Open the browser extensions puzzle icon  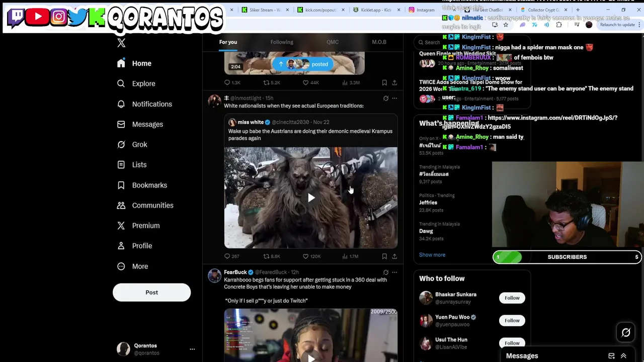click(559, 25)
